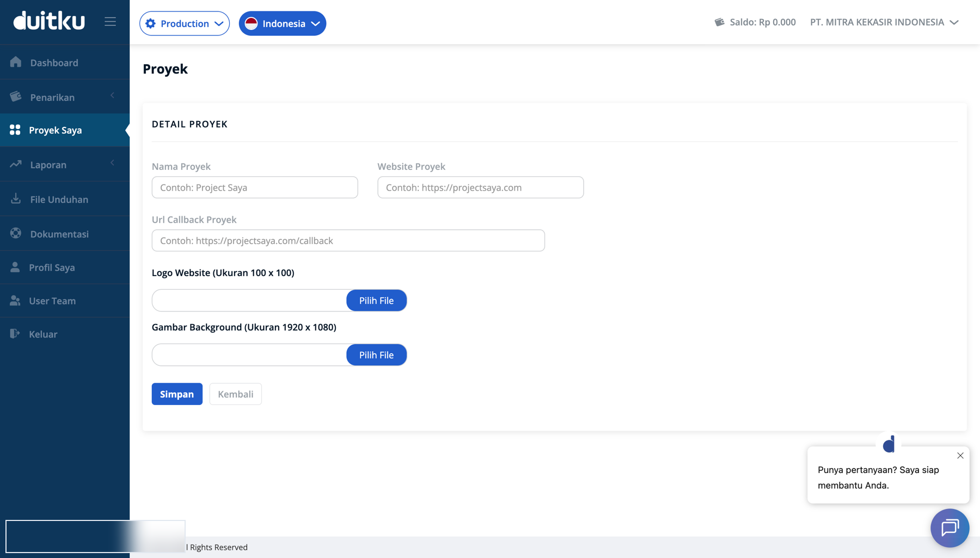Screen dimensions: 980x558
Task: Click the Profil Saya person icon
Action: pyautogui.click(x=15, y=267)
